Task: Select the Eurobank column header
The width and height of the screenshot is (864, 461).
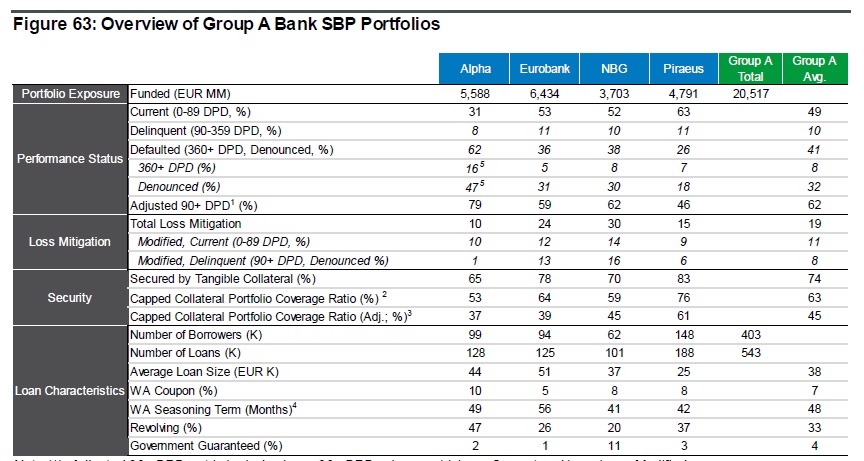Action: 545,69
